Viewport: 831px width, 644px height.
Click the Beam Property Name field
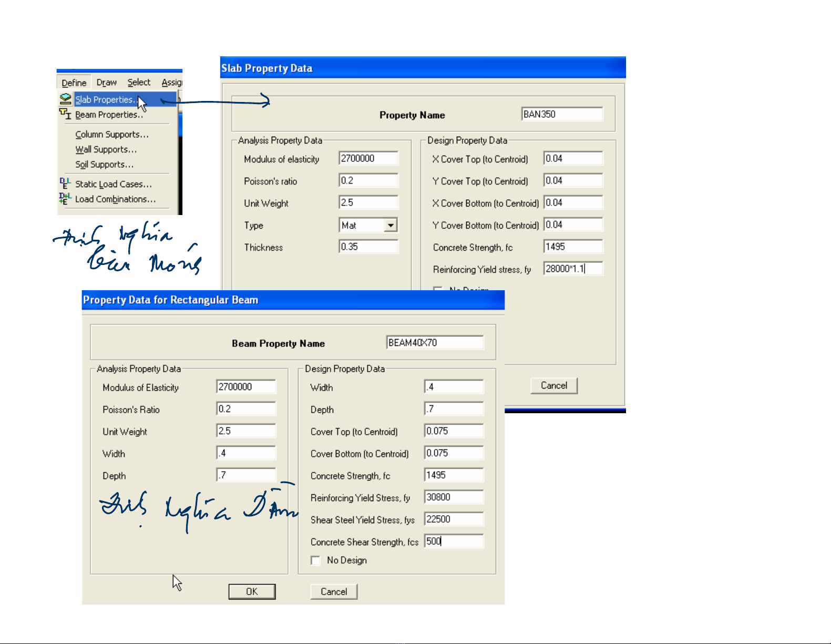434,343
